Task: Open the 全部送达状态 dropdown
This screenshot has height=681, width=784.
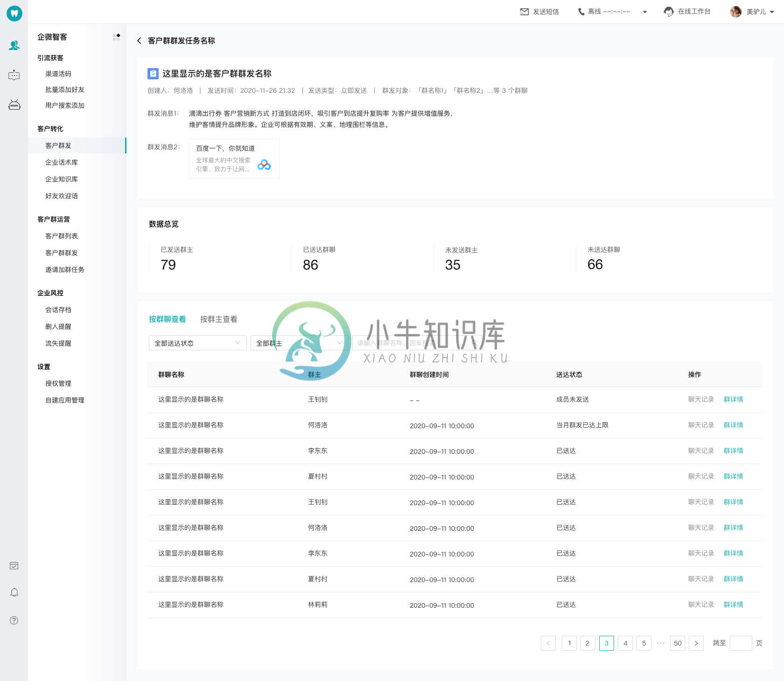Action: pos(197,343)
